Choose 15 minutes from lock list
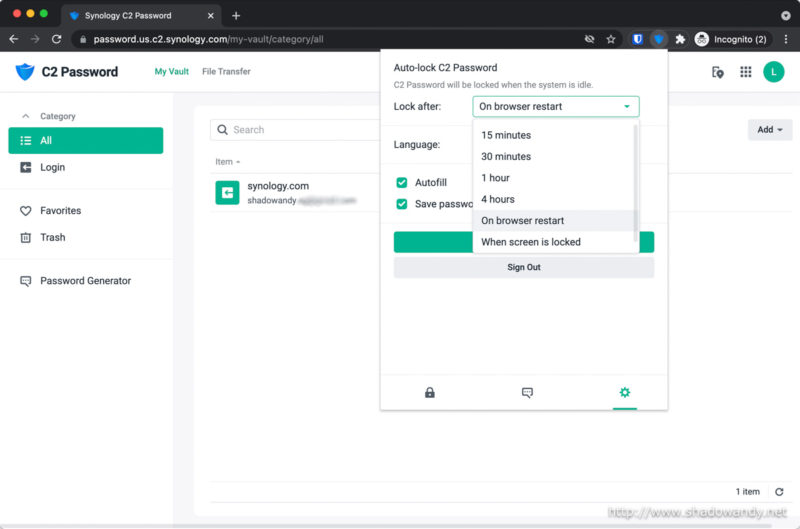 point(506,135)
